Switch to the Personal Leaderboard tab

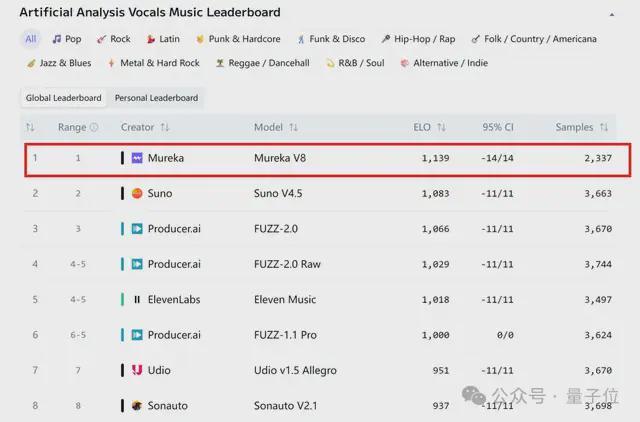point(155,98)
